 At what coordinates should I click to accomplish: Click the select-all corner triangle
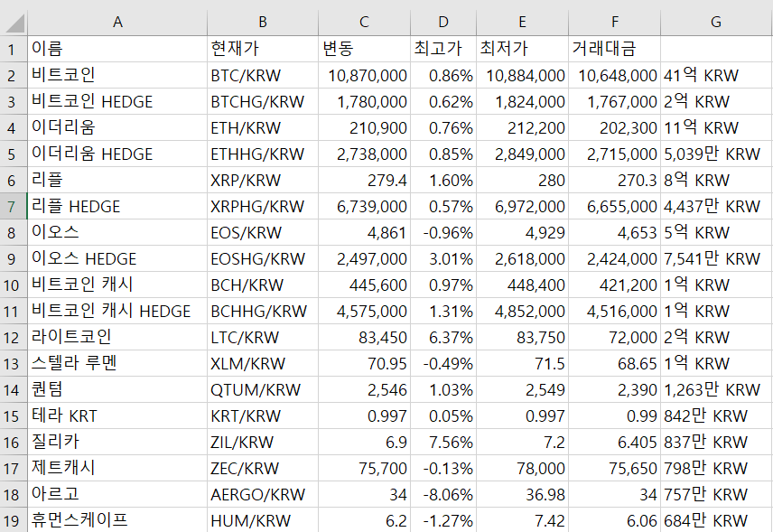[14, 23]
